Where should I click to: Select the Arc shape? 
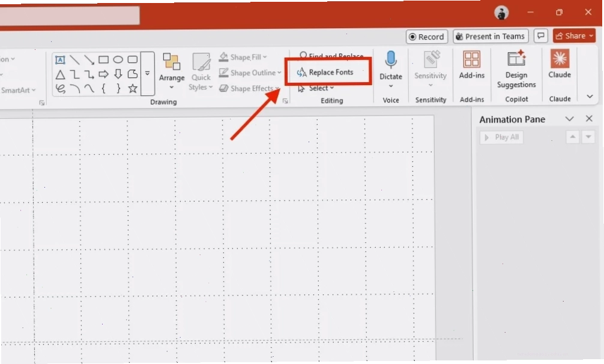[x=74, y=89]
